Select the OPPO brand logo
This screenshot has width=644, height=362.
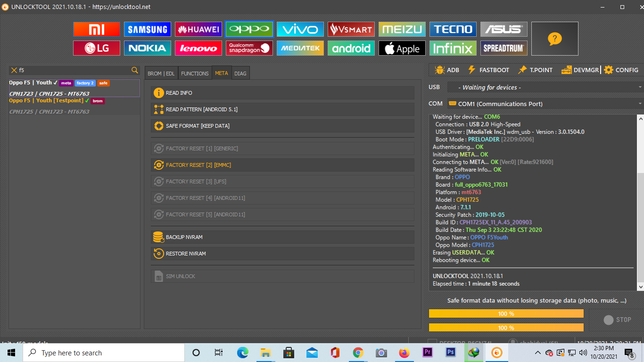[x=249, y=29]
